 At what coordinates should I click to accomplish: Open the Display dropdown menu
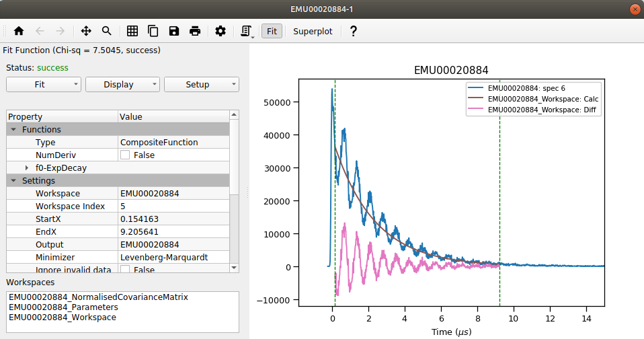122,85
